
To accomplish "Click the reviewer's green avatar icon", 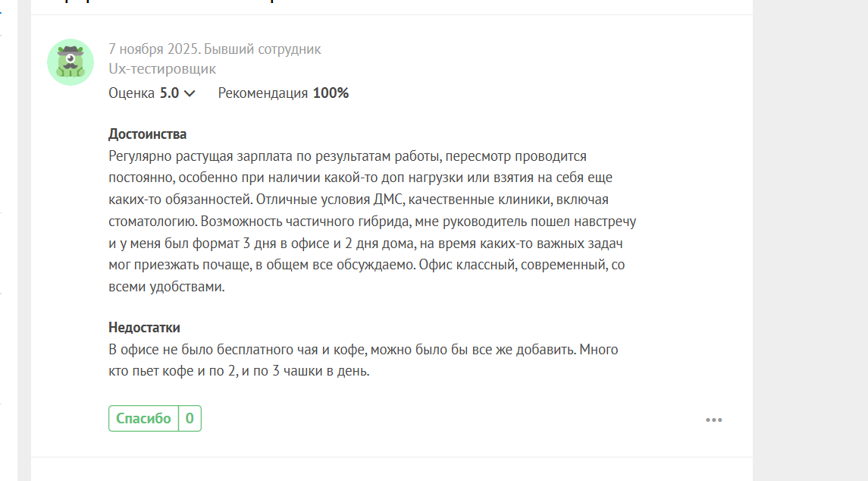I will (71, 62).
